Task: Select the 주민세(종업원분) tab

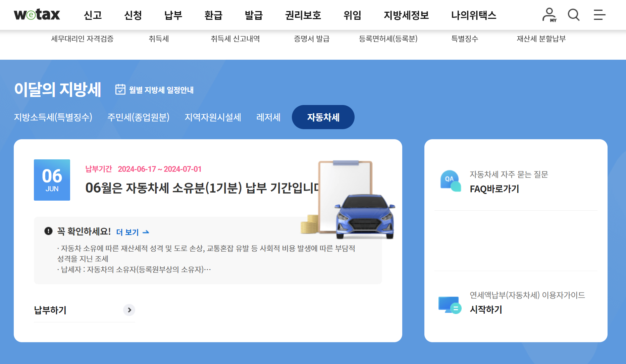Action: click(x=138, y=117)
